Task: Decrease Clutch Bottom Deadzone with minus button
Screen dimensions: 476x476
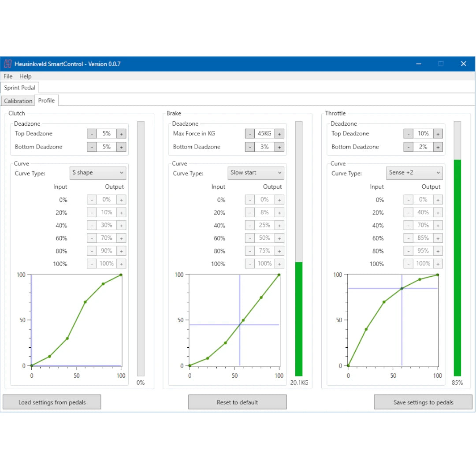Action: click(92, 147)
